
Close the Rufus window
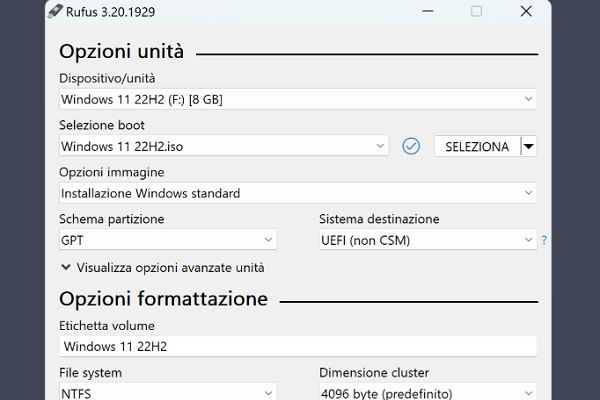[526, 12]
